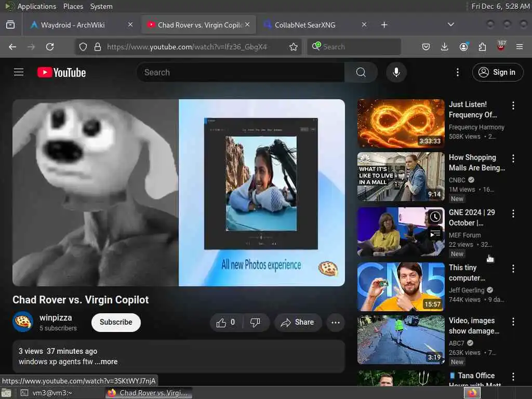Click Firefox icon in bottom-right panel

click(x=472, y=393)
